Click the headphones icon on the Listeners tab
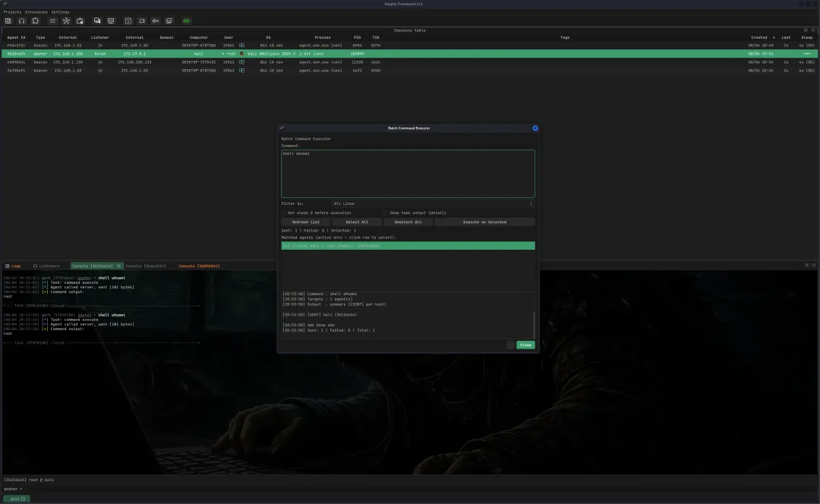Viewport: 820px width, 504px height. coord(35,266)
